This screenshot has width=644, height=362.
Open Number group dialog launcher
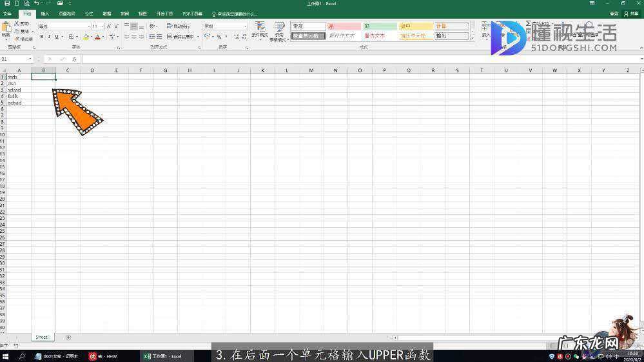(247, 48)
